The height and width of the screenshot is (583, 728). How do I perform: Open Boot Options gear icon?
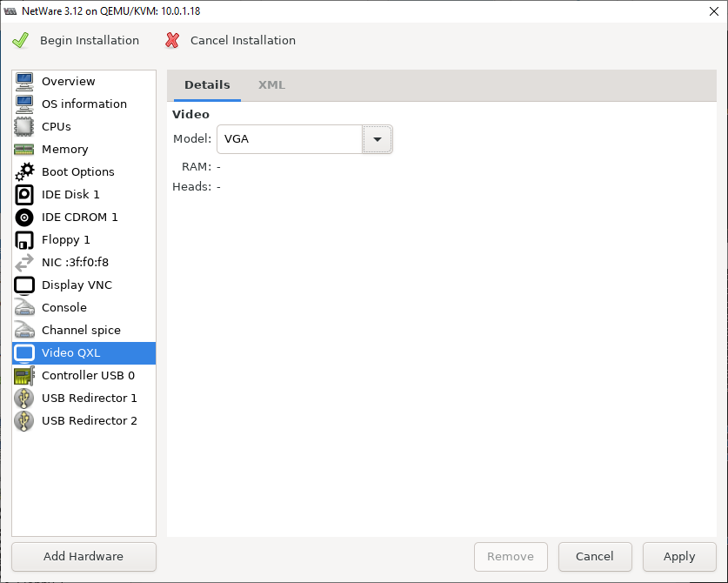pyautogui.click(x=24, y=172)
